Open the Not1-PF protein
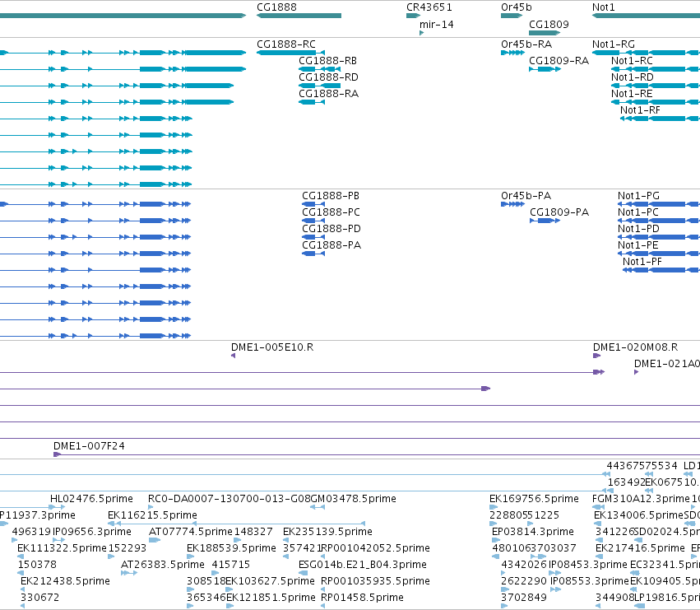700x610 pixels. click(661, 270)
